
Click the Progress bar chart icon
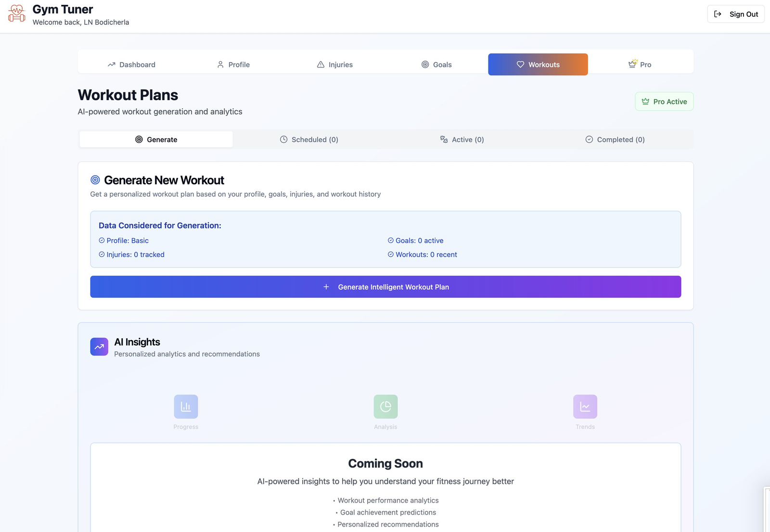coord(186,407)
